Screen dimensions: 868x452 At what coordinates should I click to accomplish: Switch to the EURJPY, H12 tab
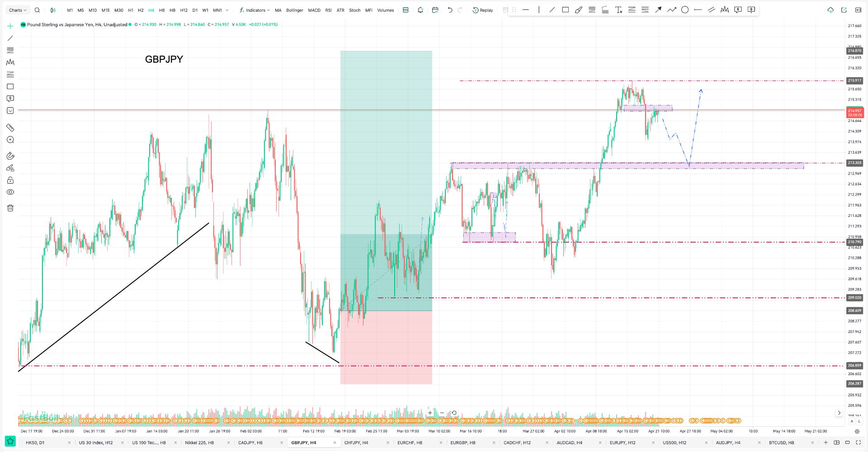tap(622, 443)
